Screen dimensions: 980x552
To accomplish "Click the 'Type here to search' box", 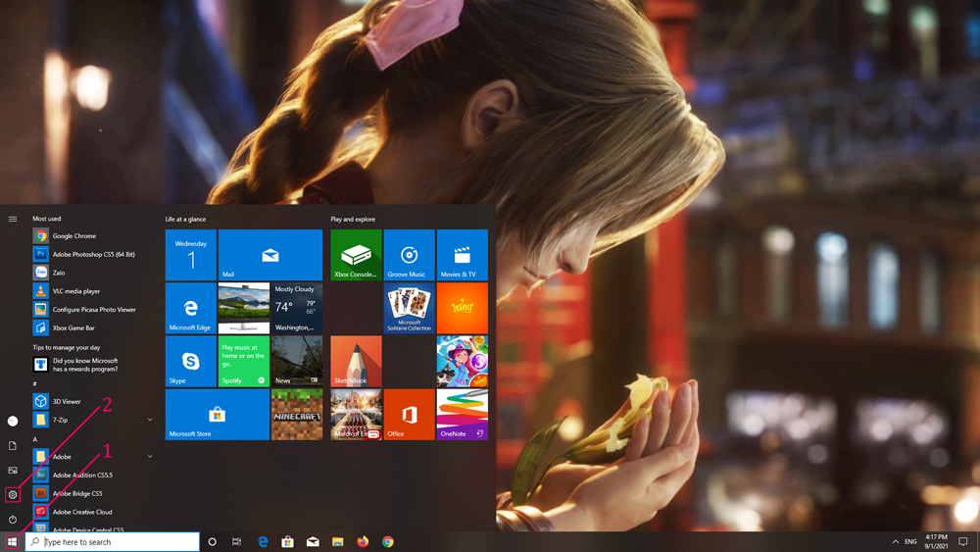I will (x=113, y=542).
